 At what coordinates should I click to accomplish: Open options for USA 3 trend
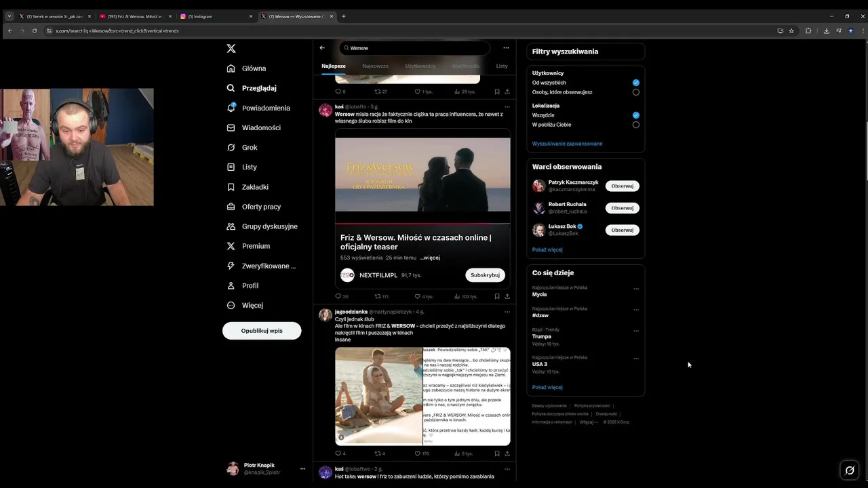pos(636,359)
